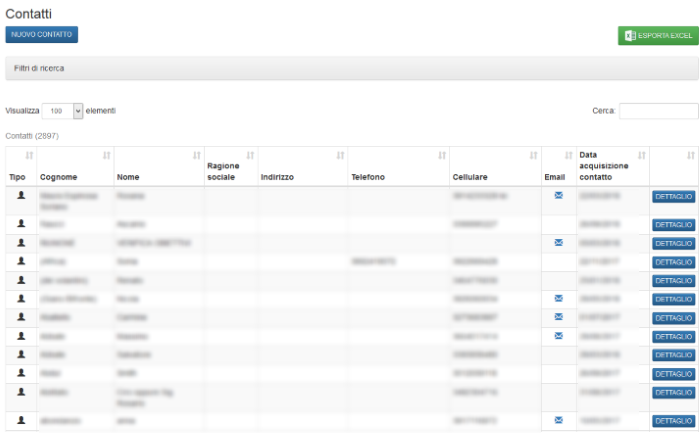Expand the Filtri di ricerca panel
The width and height of the screenshot is (700, 438).
40,68
